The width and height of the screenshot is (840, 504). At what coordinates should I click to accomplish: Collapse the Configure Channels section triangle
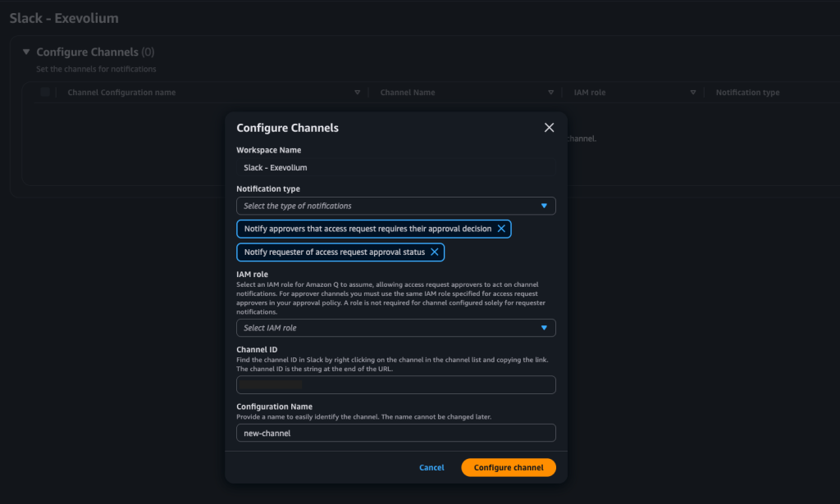26,52
